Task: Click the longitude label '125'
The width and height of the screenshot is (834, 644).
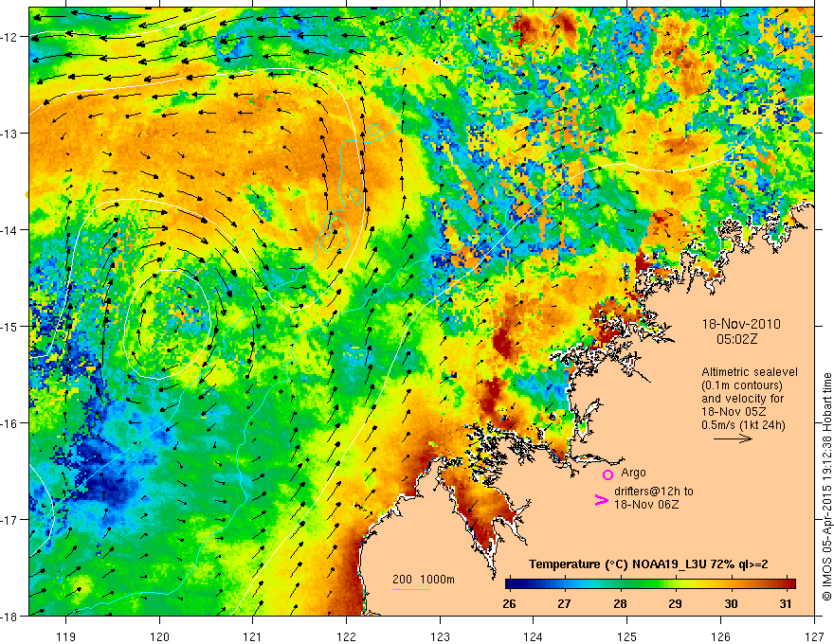Action: [x=626, y=636]
